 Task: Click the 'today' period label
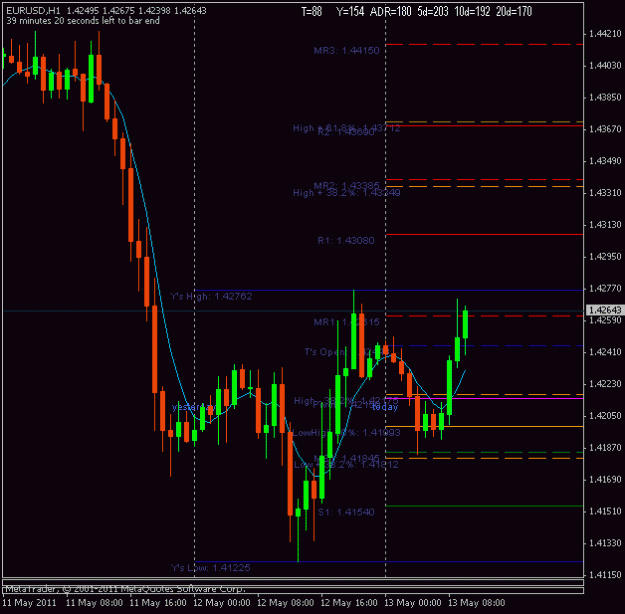pyautogui.click(x=385, y=407)
